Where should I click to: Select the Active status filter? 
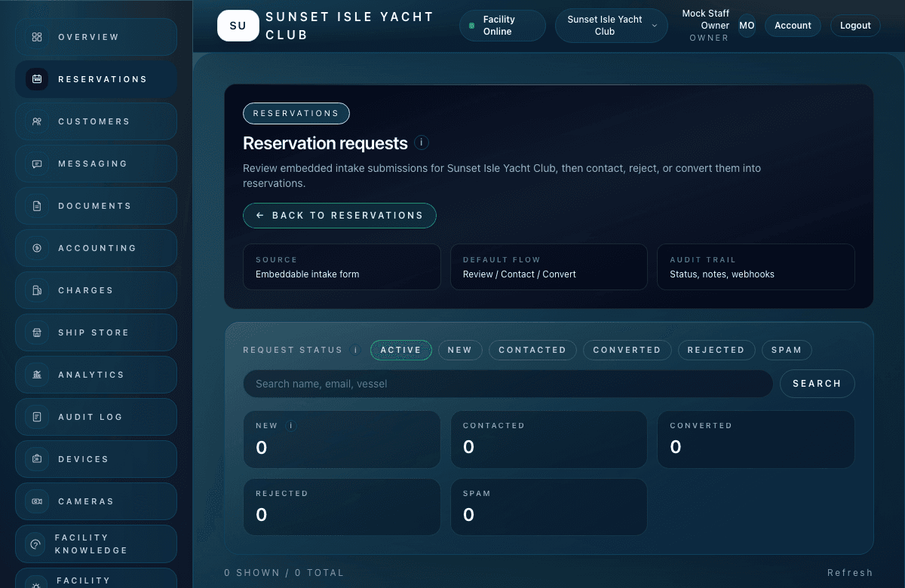[401, 350]
